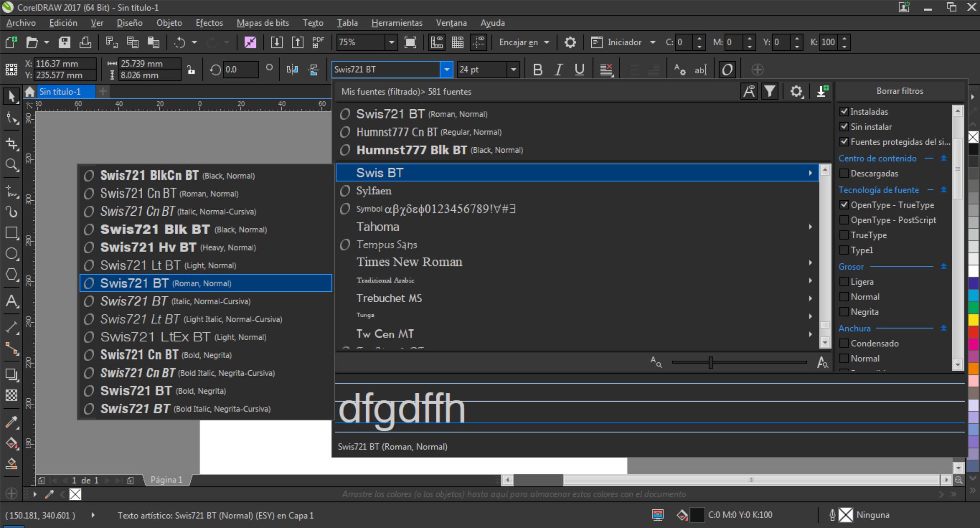Select the Text tool

tap(11, 301)
